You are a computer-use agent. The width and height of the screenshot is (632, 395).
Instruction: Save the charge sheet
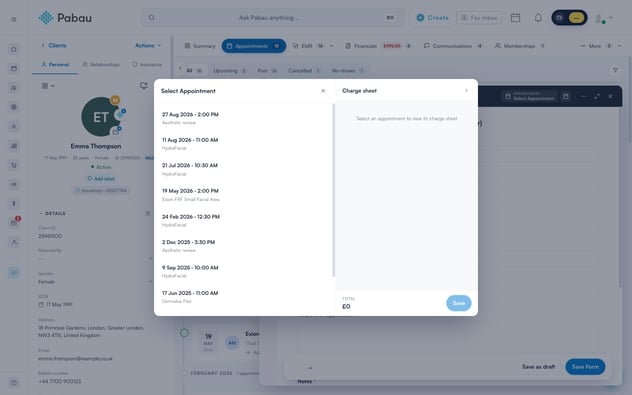459,303
